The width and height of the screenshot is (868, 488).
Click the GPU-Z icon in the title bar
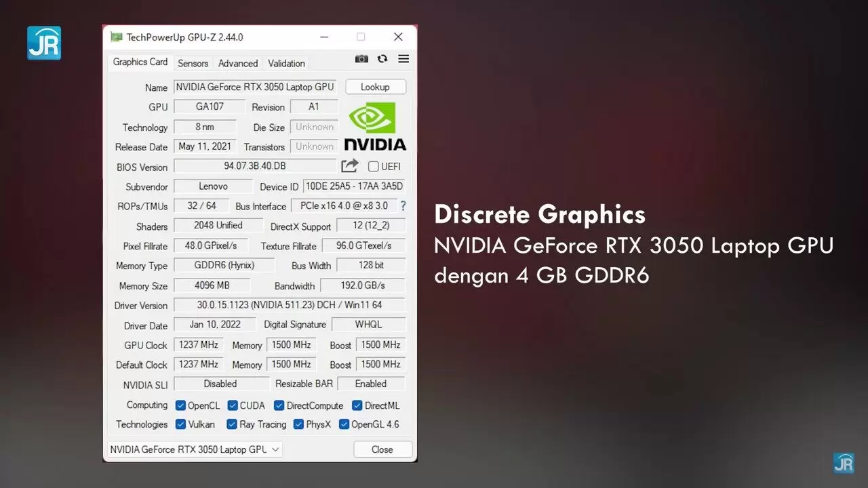pyautogui.click(x=117, y=37)
